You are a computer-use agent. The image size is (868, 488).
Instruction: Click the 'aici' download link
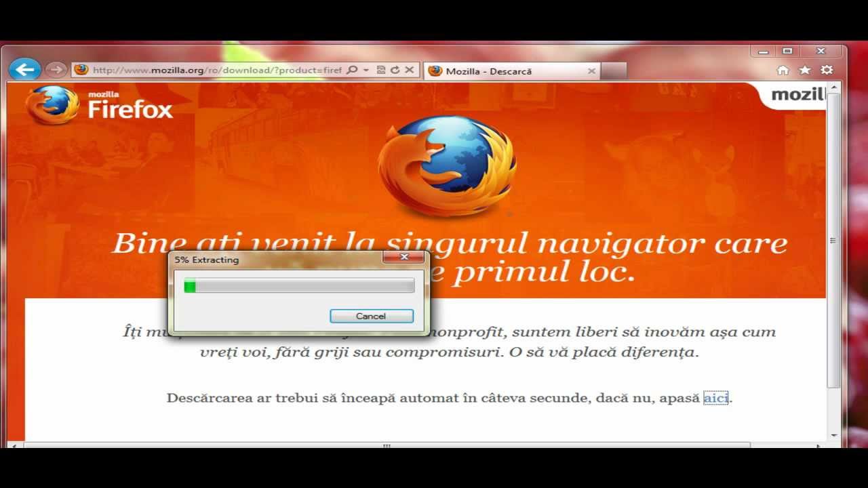(715, 399)
